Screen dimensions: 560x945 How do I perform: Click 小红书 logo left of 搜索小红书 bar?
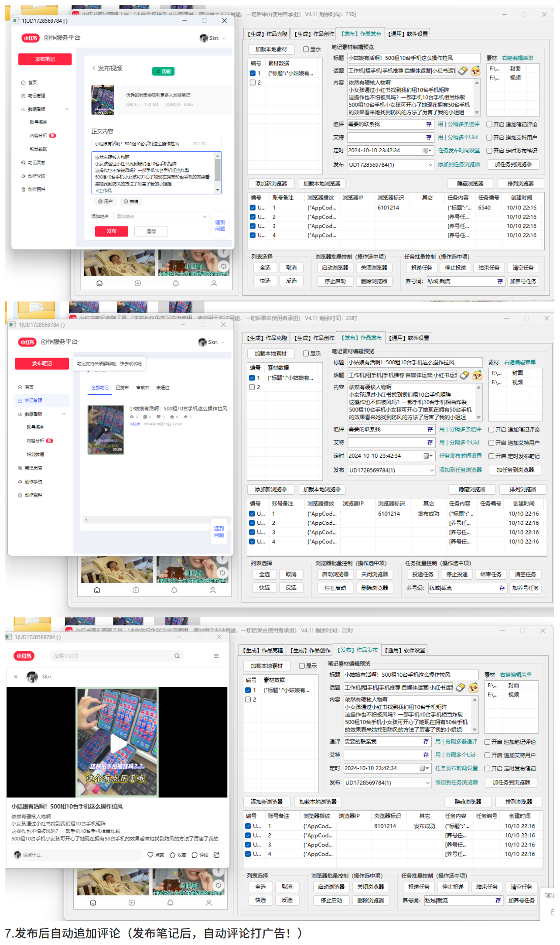coord(24,656)
